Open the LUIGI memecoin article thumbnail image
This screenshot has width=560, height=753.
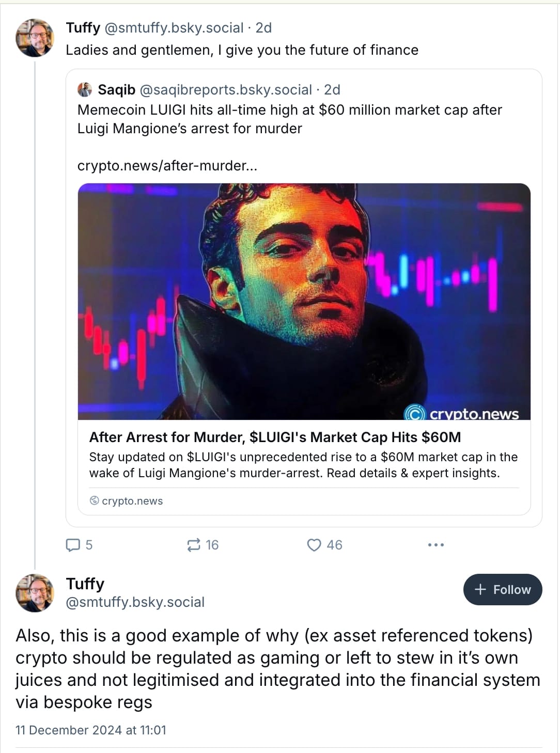pos(304,301)
